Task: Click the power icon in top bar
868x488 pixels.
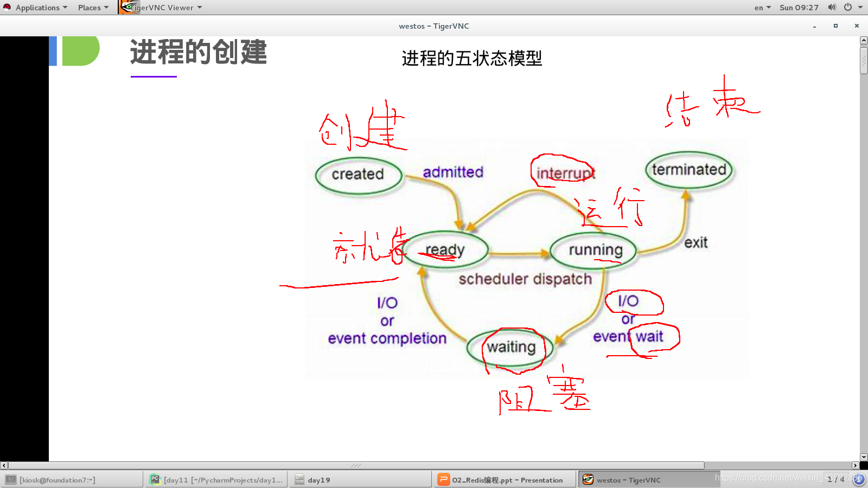Action: (x=847, y=7)
